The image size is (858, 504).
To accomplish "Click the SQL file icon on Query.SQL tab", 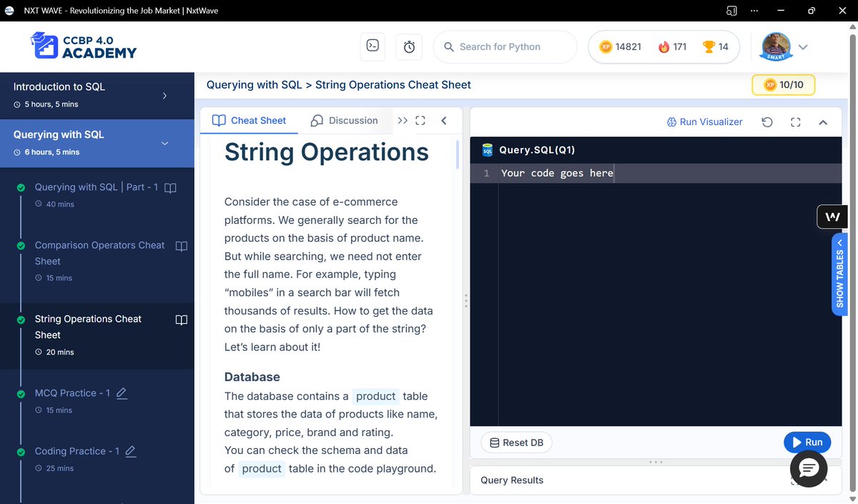I will tap(488, 150).
